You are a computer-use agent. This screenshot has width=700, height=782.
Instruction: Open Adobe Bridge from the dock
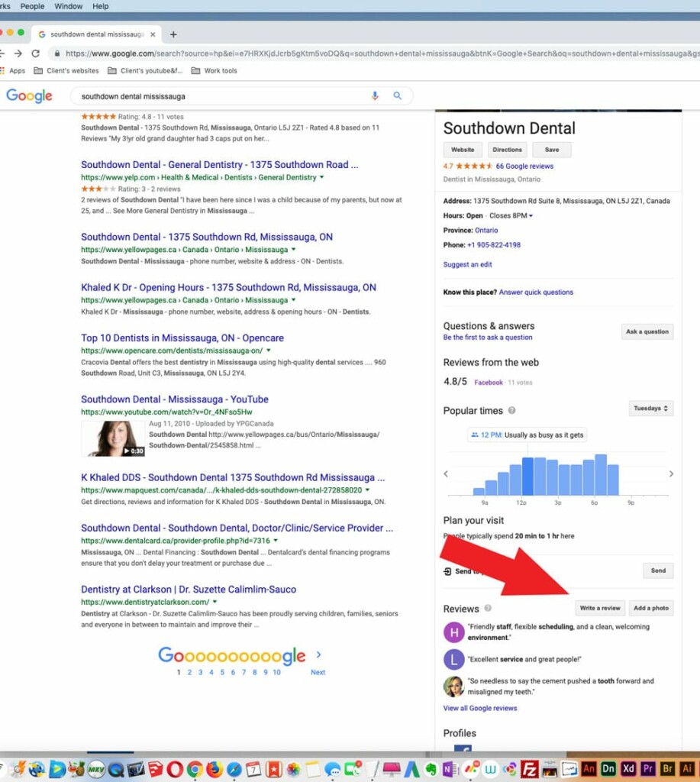667,768
